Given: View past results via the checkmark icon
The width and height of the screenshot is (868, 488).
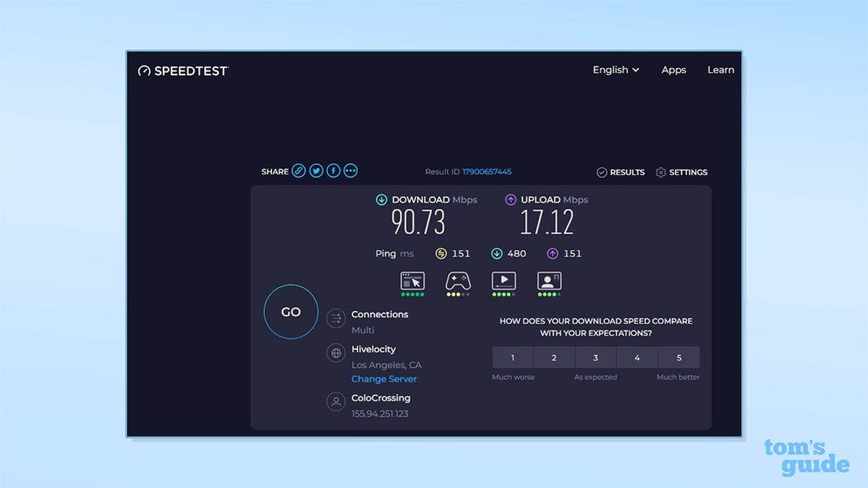Looking at the screenshot, I should coord(602,172).
